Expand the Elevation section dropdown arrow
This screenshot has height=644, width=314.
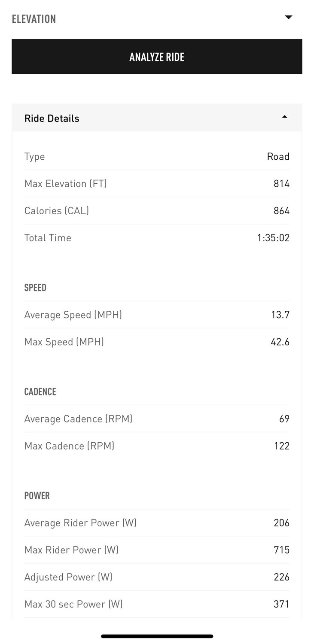click(x=289, y=18)
